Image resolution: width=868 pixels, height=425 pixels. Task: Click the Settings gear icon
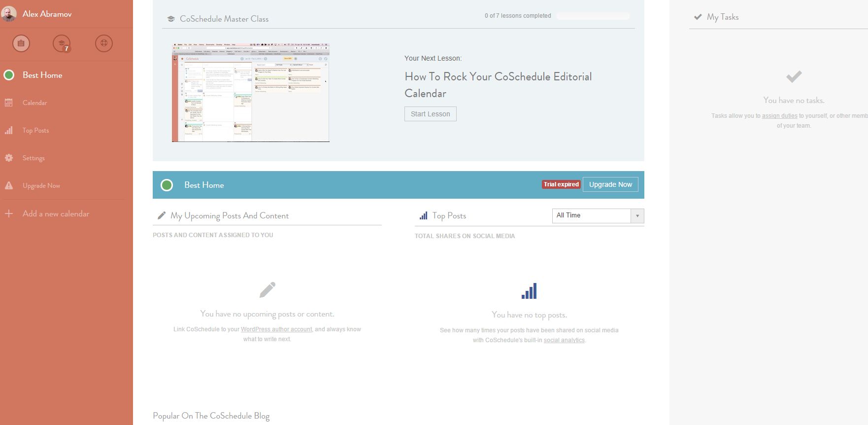(9, 158)
